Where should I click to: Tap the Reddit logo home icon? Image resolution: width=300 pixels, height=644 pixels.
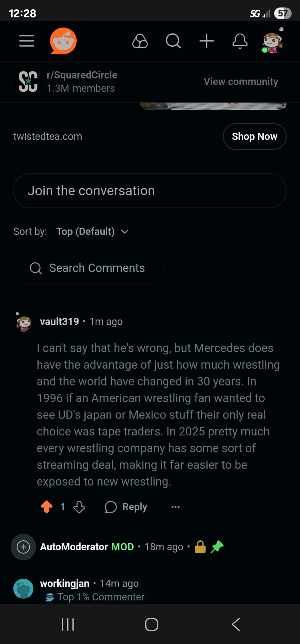pyautogui.click(x=63, y=41)
